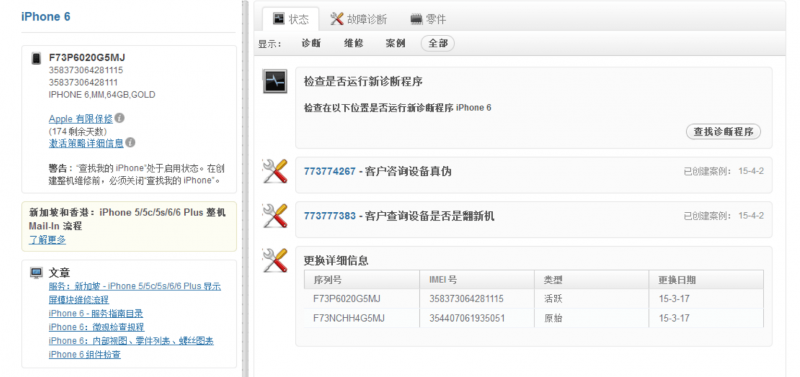The height and width of the screenshot is (377, 800).
Task: Click chip icon on 零件 tab
Action: (x=417, y=19)
